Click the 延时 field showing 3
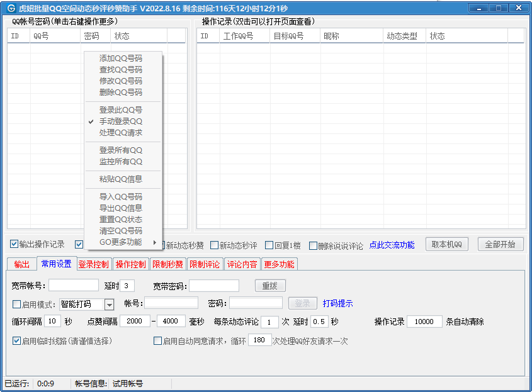This screenshot has height=392, width=532. pos(128,286)
